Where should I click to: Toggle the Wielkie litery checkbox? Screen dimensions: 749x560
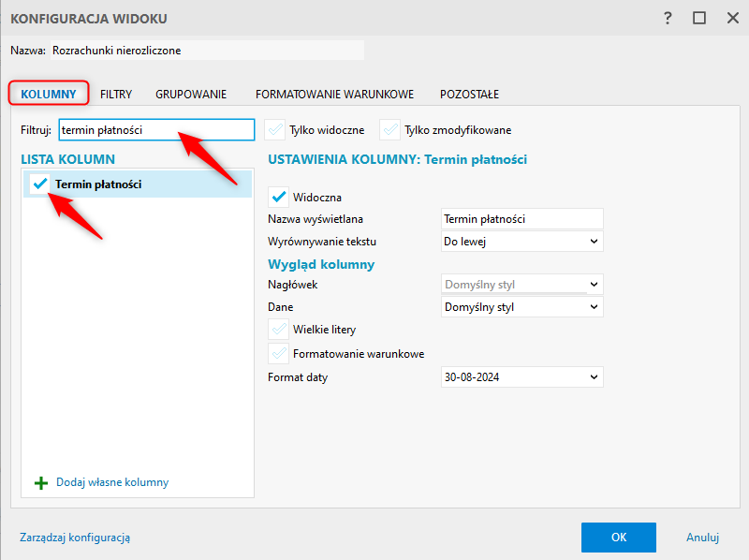click(x=278, y=330)
